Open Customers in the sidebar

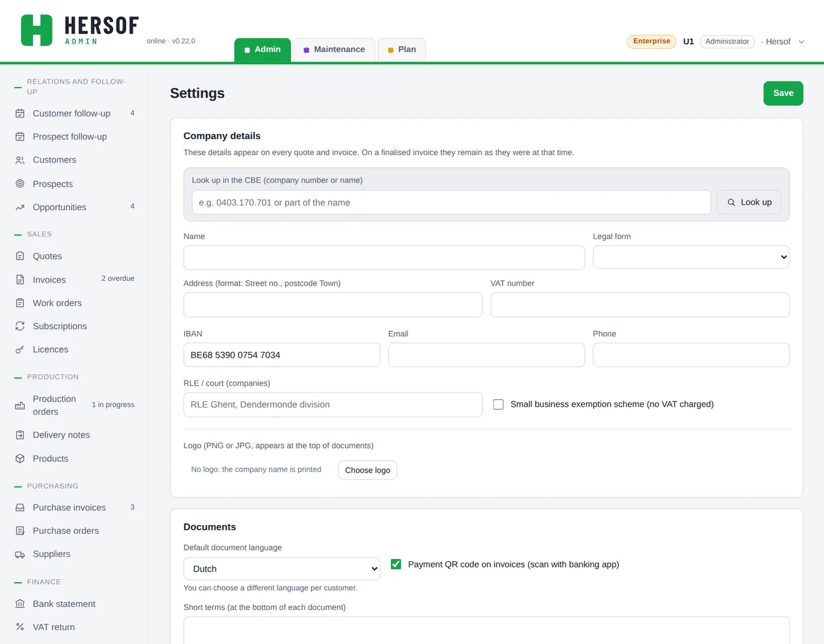(74, 160)
